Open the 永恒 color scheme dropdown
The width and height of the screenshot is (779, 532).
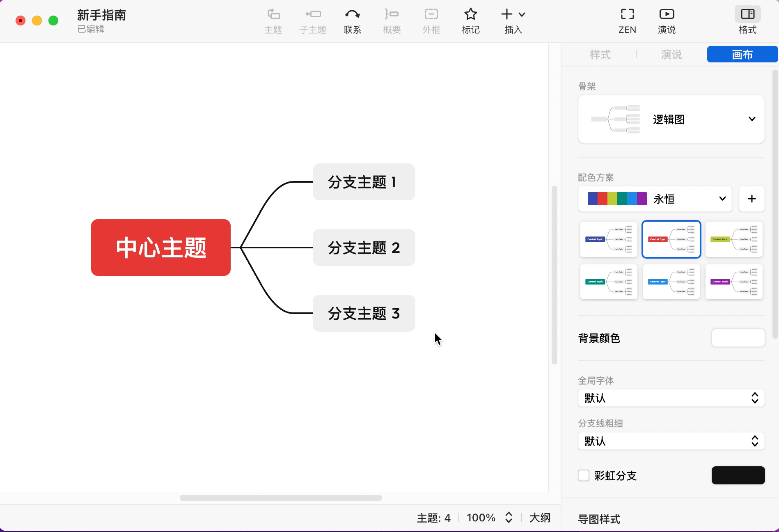click(x=722, y=199)
